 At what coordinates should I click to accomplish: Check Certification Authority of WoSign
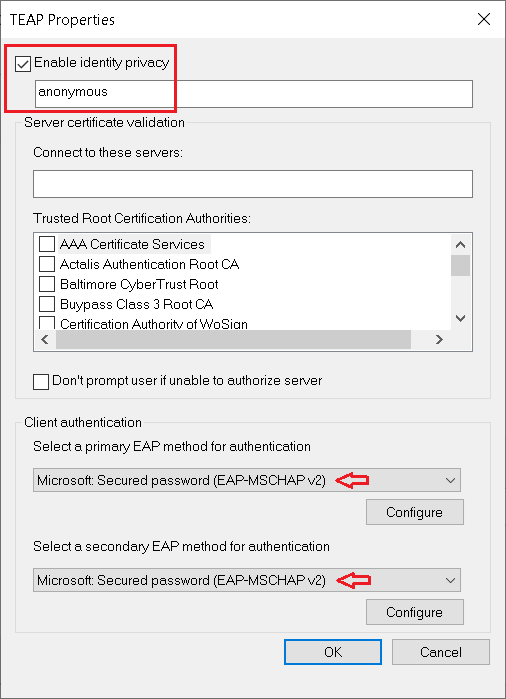[x=47, y=323]
